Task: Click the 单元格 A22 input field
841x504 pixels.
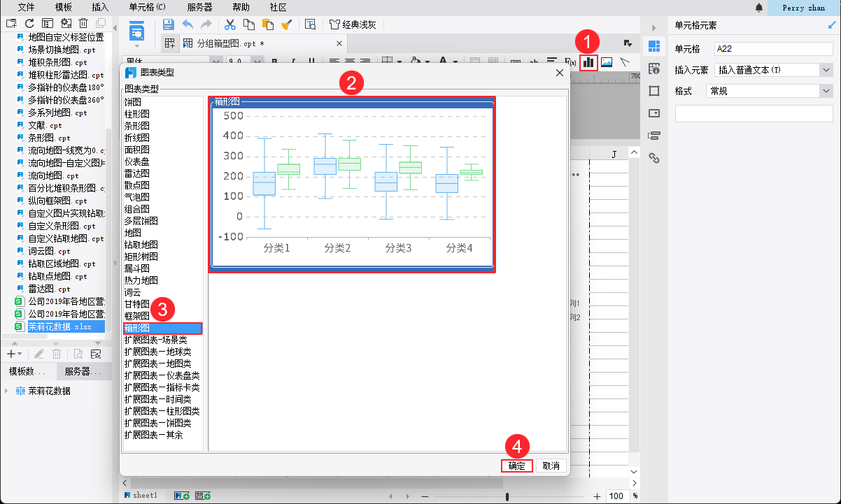Action: 773,49
